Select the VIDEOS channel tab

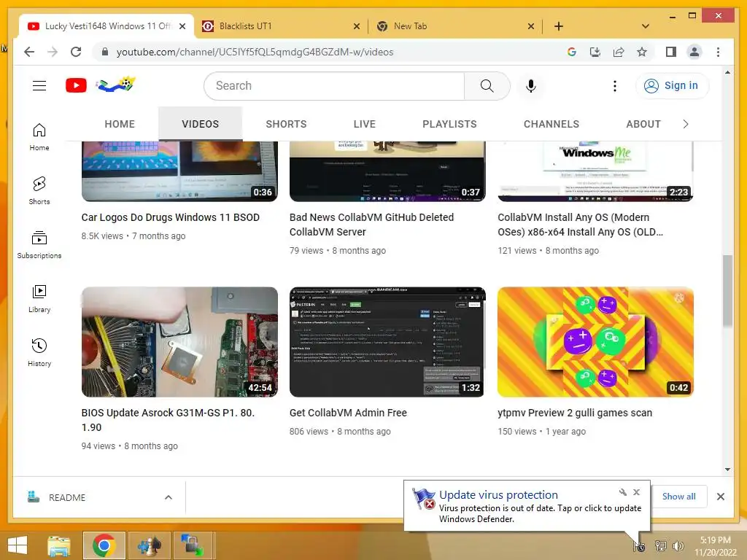click(200, 124)
